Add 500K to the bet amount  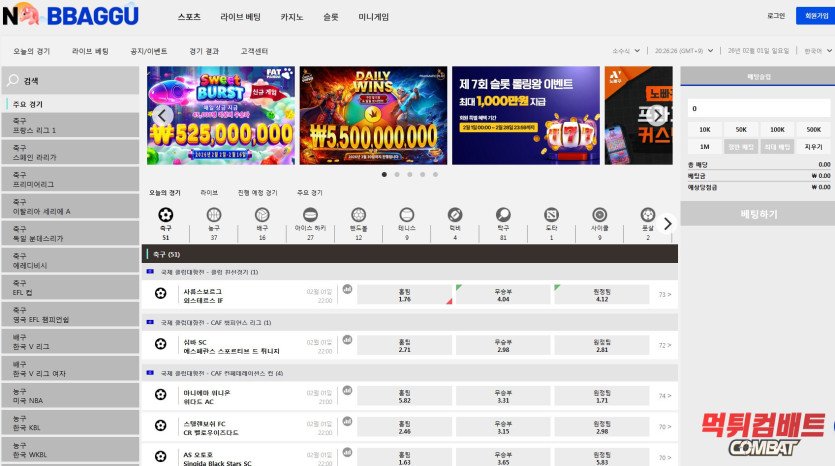coord(813,129)
